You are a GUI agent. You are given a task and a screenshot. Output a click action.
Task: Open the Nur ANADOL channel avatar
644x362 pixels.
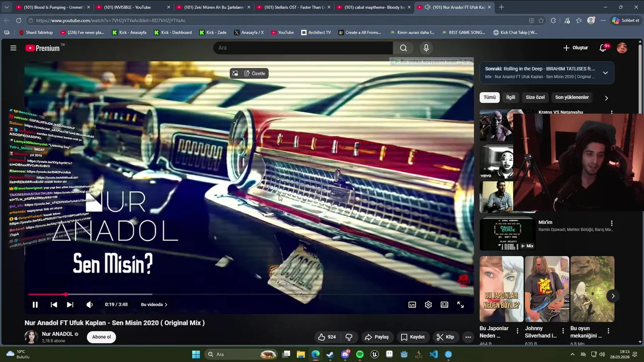[31, 337]
